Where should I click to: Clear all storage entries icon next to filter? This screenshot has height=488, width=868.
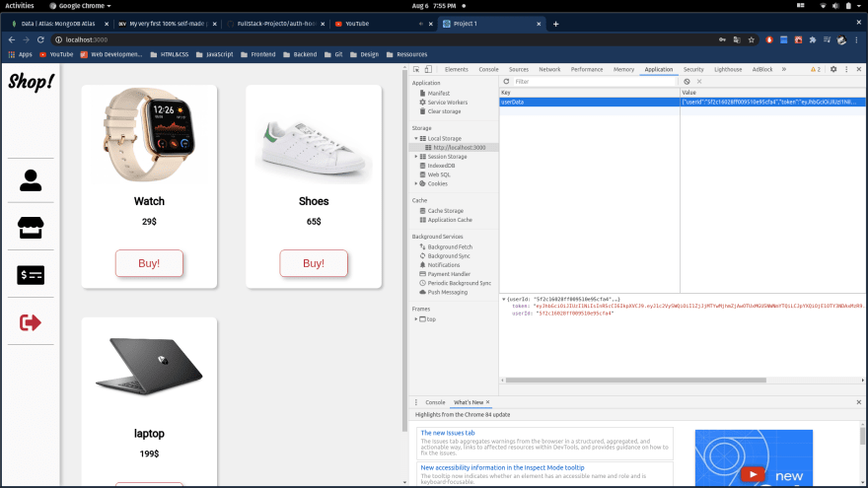point(687,81)
